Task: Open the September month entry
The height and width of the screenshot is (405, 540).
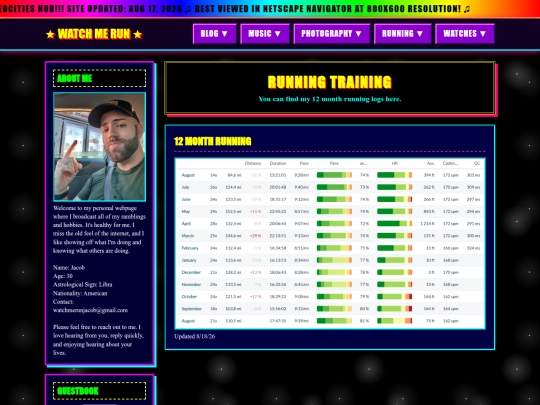Action: [x=191, y=309]
